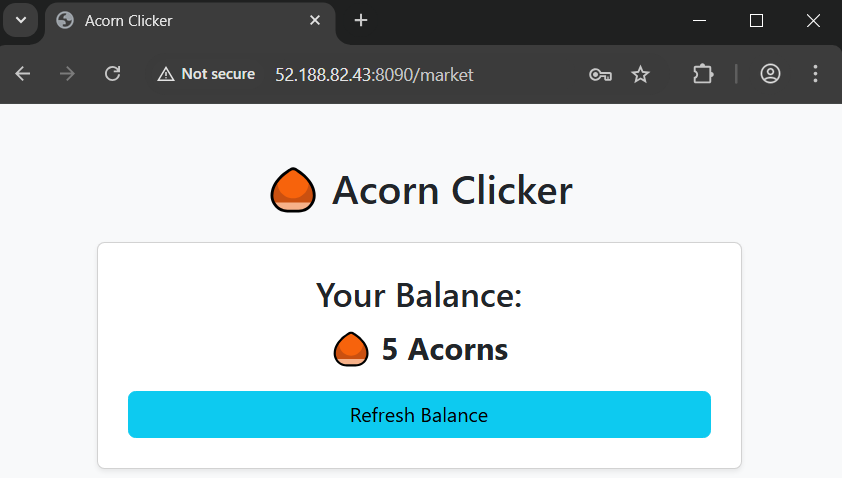Click the acorn logo beside the Acorn Clicker heading
842x478 pixels.
[x=293, y=190]
